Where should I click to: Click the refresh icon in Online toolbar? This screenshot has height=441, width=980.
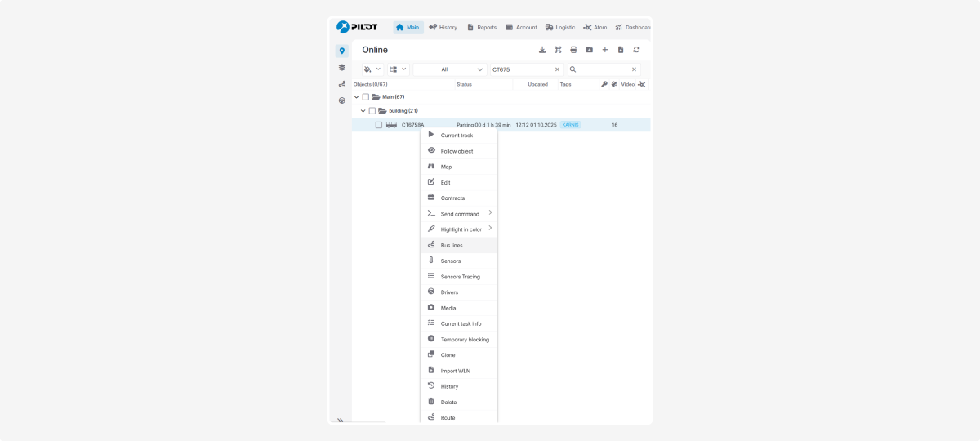pos(636,50)
